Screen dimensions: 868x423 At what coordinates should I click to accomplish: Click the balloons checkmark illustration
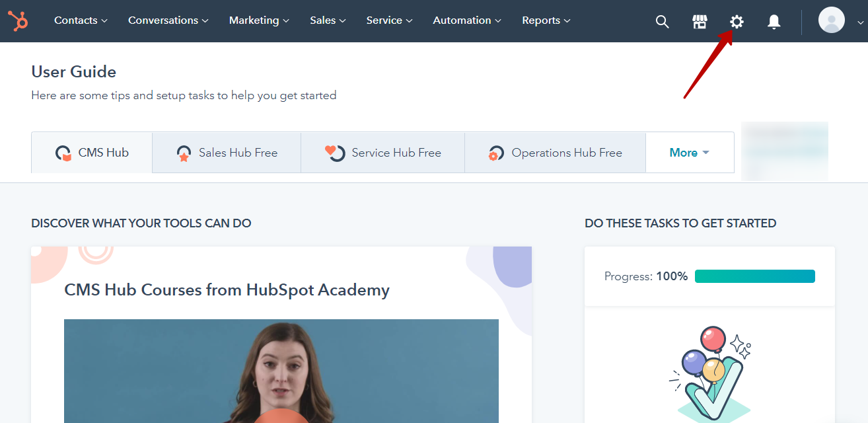tap(710, 374)
